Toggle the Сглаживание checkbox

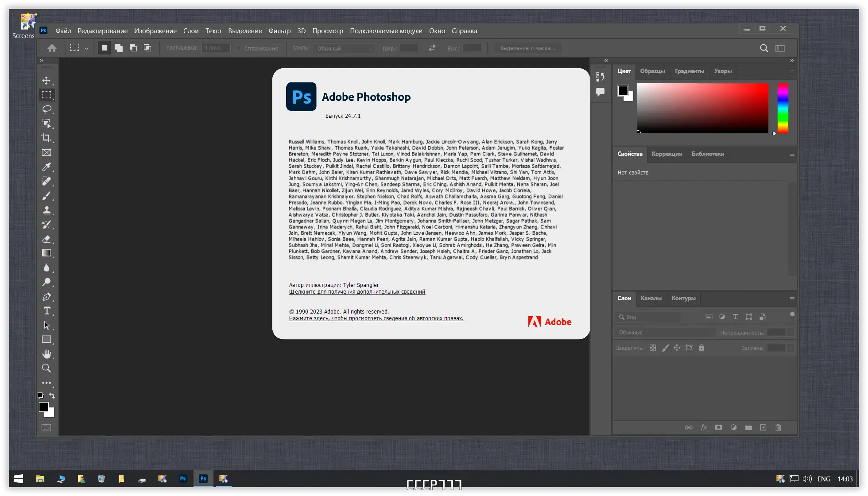point(239,48)
